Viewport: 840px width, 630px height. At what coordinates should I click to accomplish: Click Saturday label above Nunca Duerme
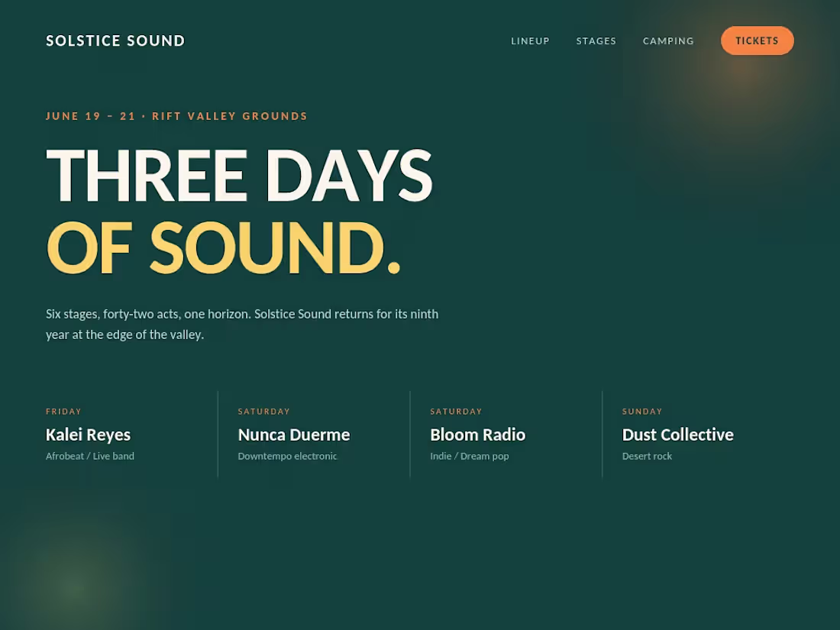(263, 412)
